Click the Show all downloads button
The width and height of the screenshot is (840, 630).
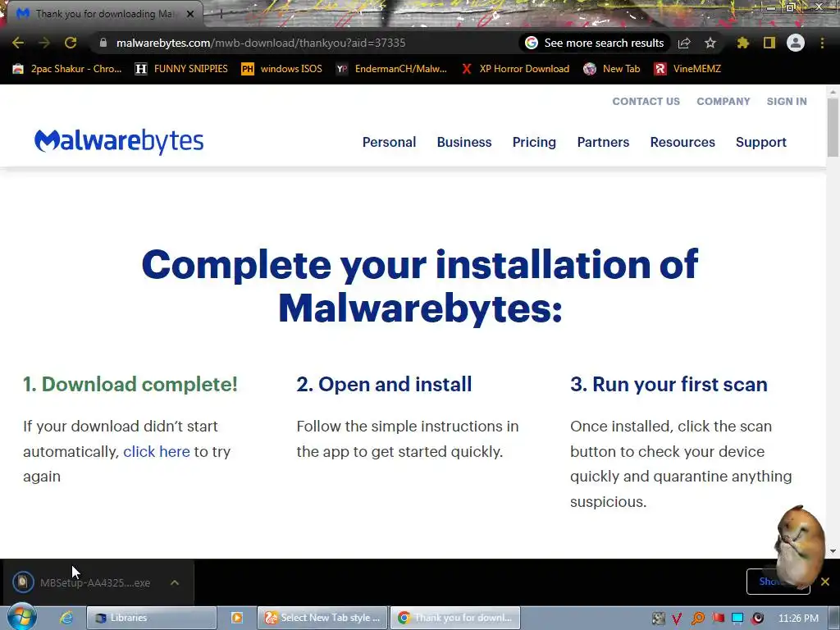(778, 582)
